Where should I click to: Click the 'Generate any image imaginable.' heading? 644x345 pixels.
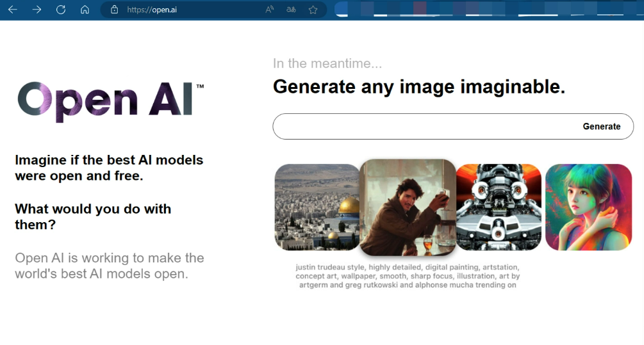tap(419, 87)
